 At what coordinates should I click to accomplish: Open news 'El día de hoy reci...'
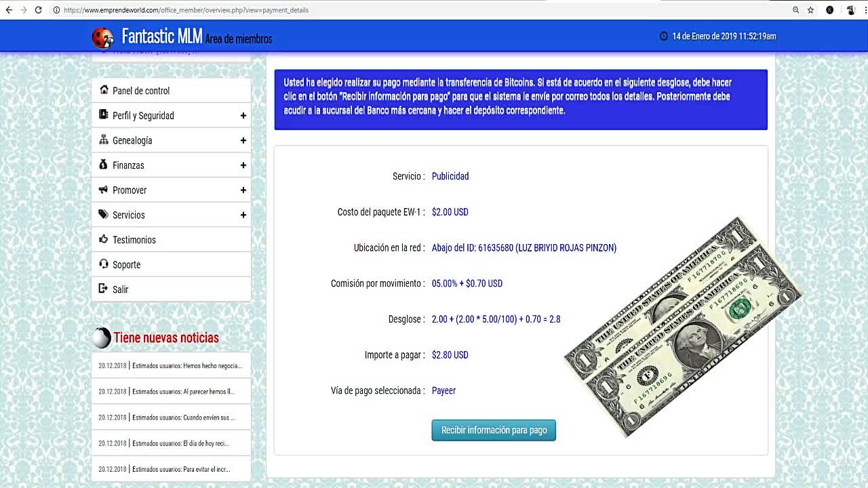point(171,443)
